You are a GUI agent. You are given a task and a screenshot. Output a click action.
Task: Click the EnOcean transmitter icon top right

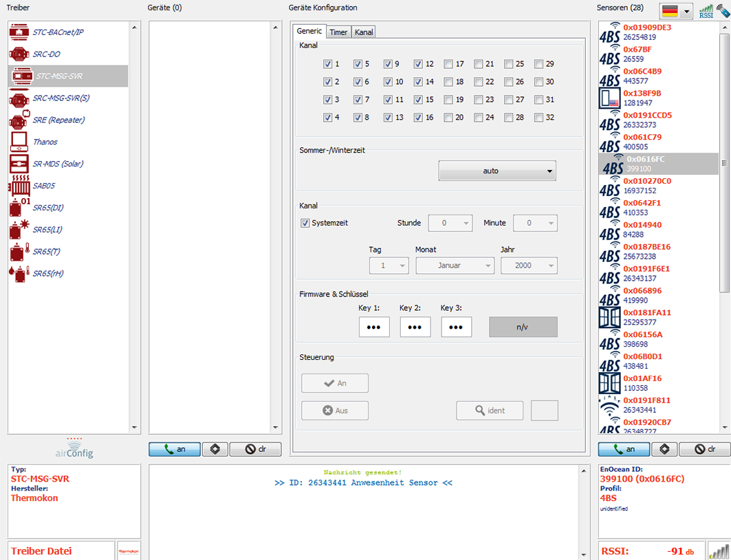(723, 11)
